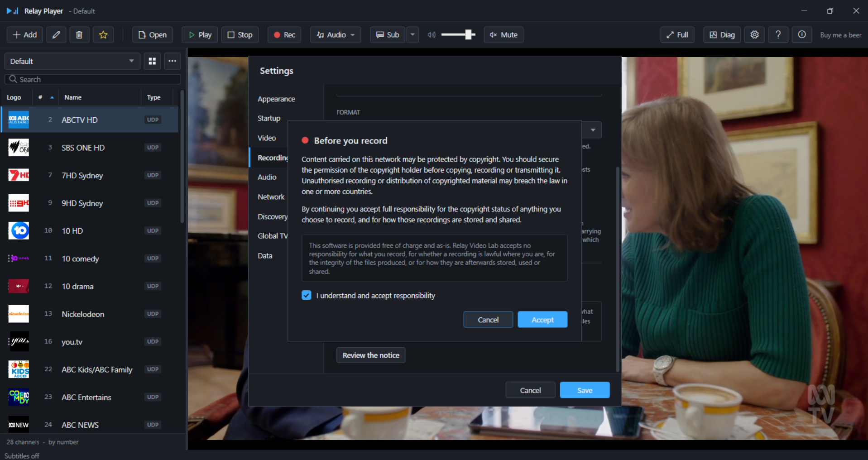Select the ABC Entertains channel
Viewport: 868px width, 460px height.
point(90,397)
